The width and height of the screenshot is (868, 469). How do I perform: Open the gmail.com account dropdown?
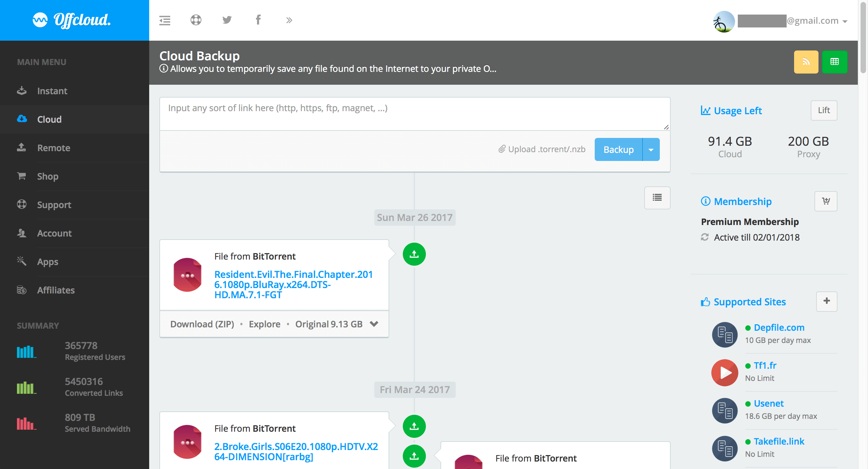pos(845,21)
